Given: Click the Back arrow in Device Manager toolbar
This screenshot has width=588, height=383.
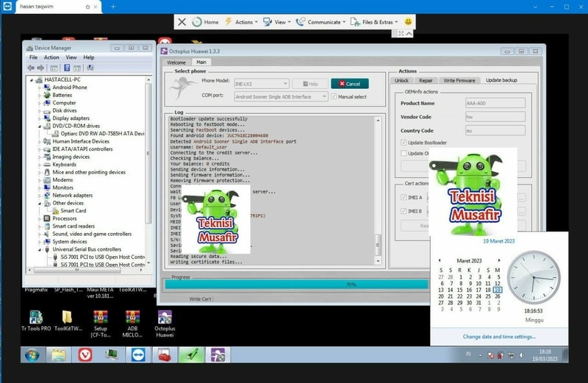Looking at the screenshot, I should point(31,68).
